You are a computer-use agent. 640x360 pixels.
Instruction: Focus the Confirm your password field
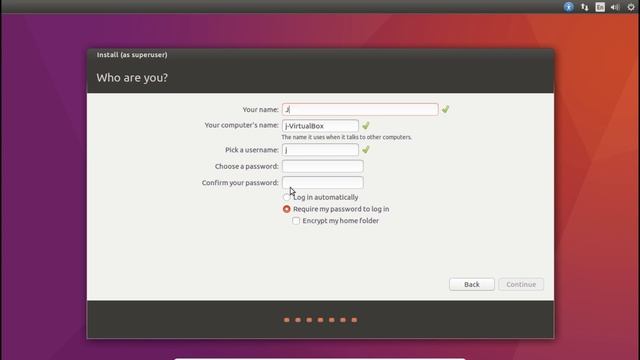322,182
